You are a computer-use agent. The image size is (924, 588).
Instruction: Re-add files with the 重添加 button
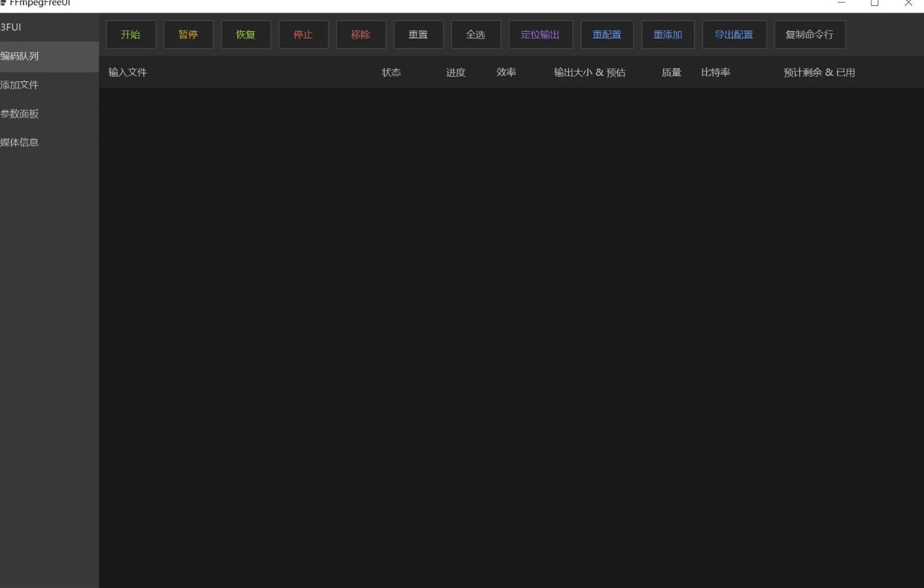(668, 34)
